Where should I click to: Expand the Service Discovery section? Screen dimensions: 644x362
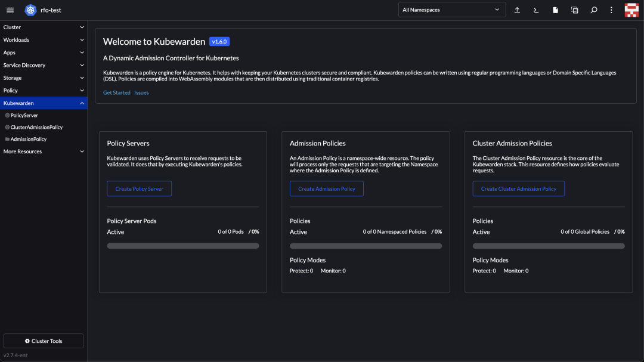[43, 65]
